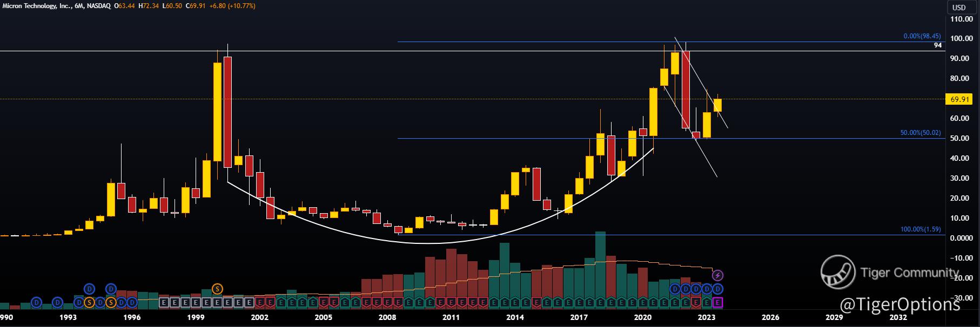Click the H72.34 high value in the legend
This screenshot has width=980, height=327.
point(149,6)
